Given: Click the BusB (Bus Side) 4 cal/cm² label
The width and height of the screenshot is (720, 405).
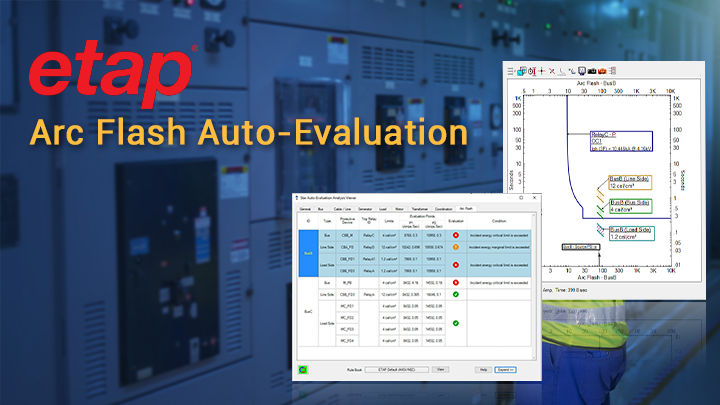Looking at the screenshot, I should point(630,206).
